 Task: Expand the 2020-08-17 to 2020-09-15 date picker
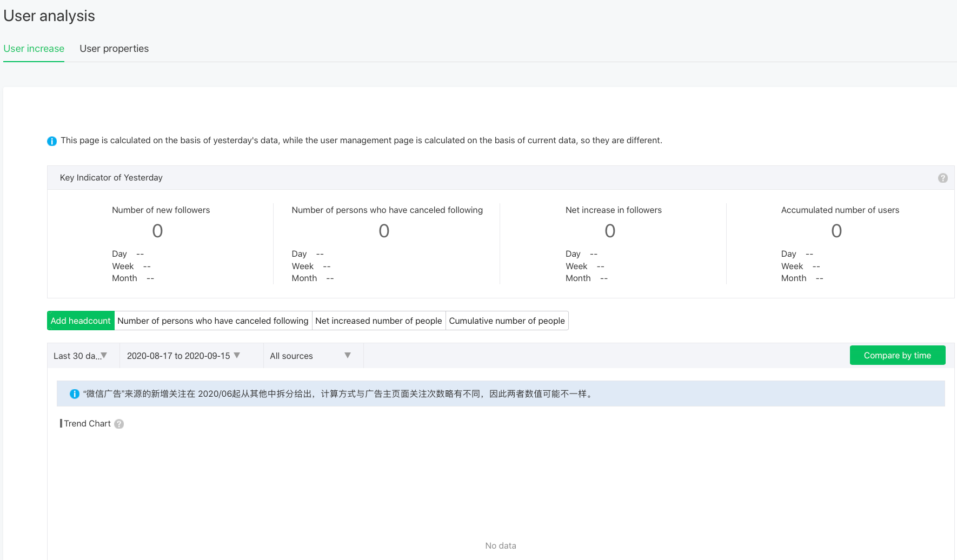tap(183, 356)
